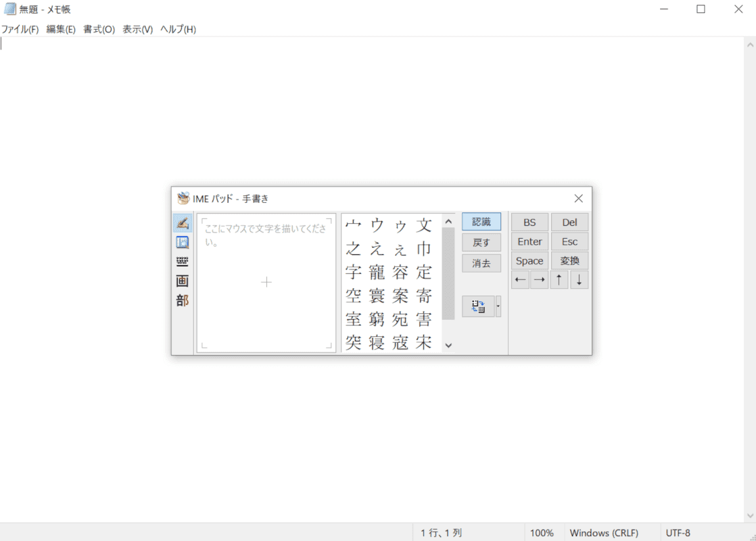Open the 書式(O) menu
This screenshot has height=541, width=756.
(x=99, y=29)
